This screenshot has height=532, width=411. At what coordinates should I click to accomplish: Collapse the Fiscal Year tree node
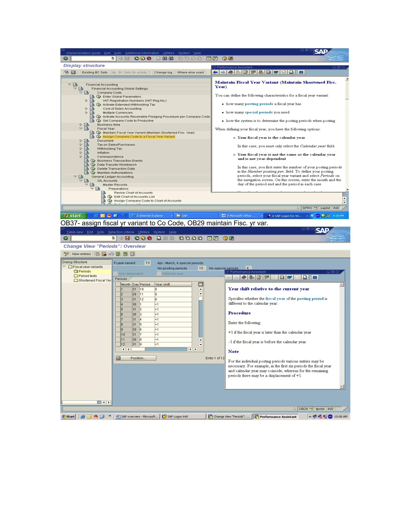pos(81,128)
